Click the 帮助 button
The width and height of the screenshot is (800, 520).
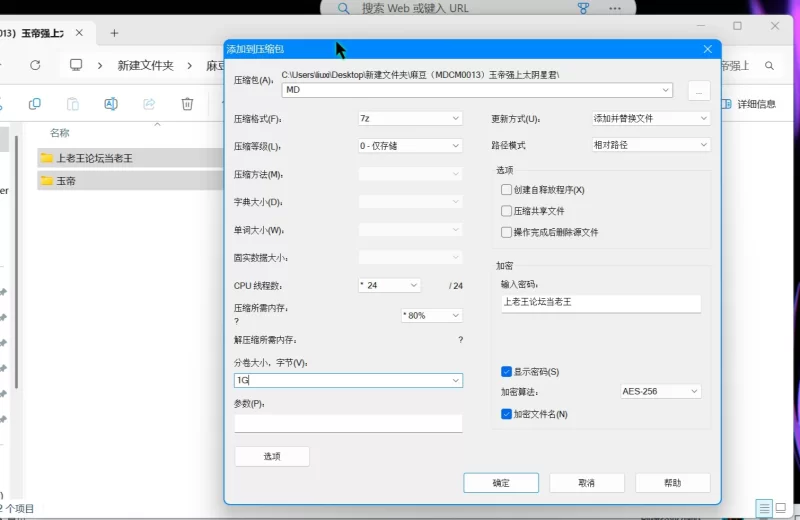point(672,483)
